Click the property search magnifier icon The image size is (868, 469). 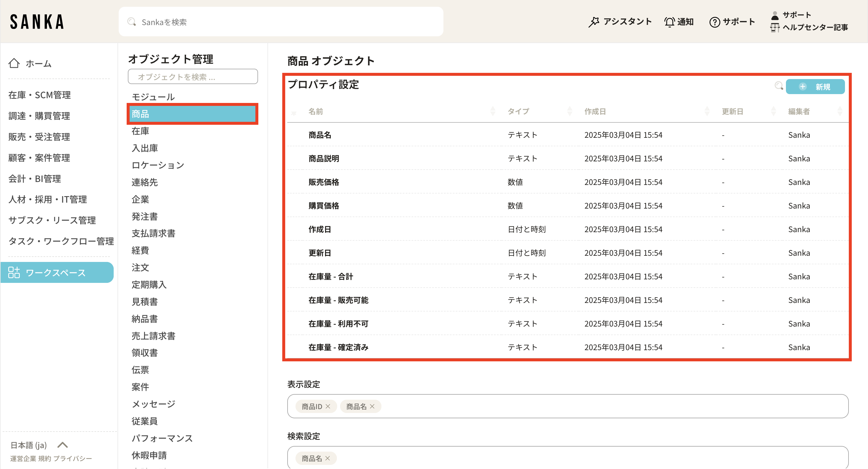click(778, 86)
